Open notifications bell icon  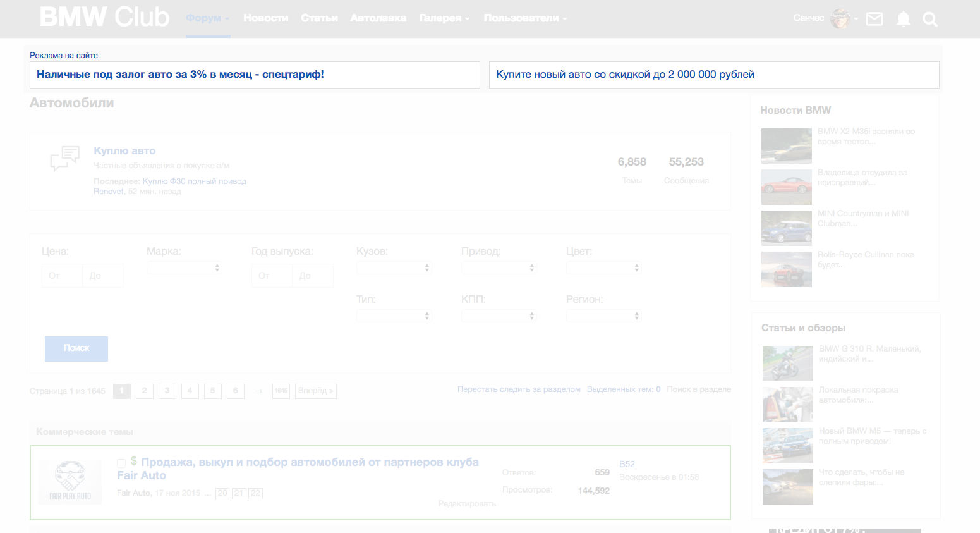pos(904,19)
